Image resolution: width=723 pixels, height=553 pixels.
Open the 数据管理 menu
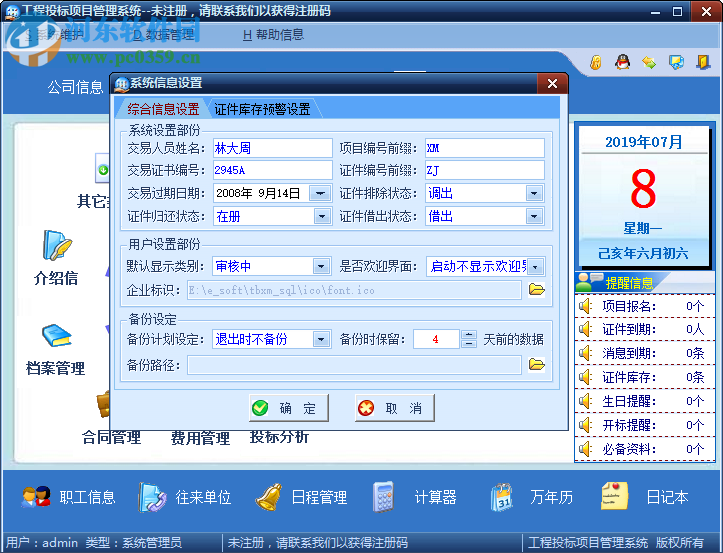click(164, 35)
